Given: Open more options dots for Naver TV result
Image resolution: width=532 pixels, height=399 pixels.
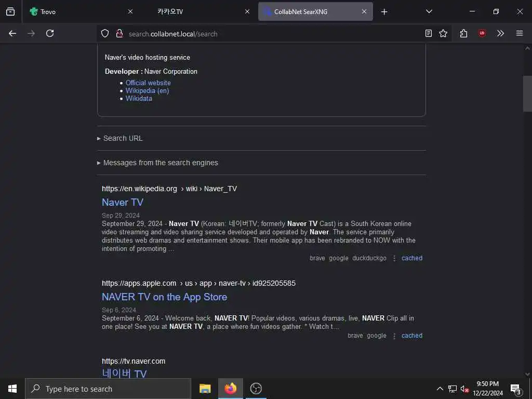Looking at the screenshot, I should click(394, 258).
